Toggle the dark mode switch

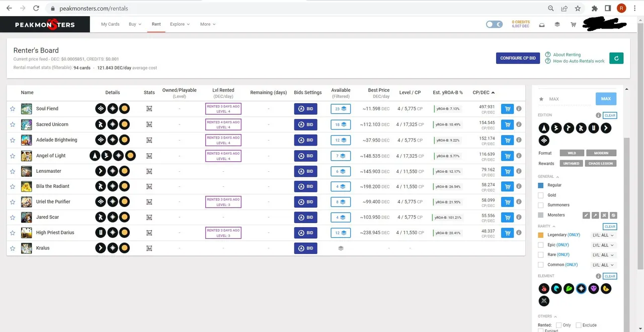[494, 24]
